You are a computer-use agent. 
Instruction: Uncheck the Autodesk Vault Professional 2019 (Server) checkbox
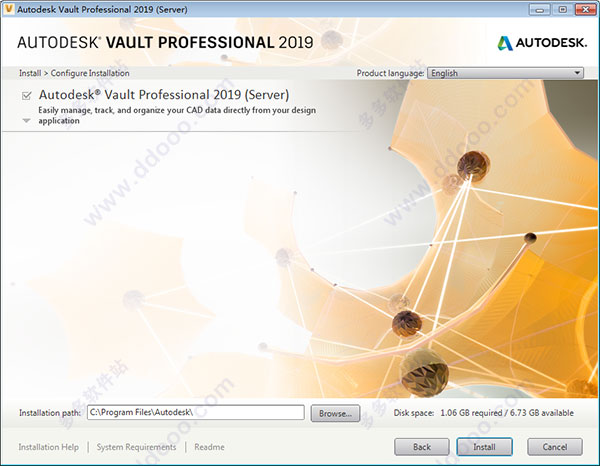26,95
